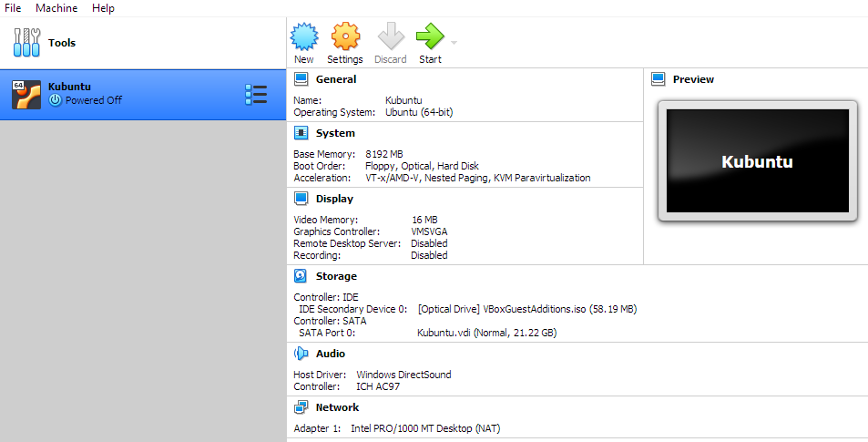The width and height of the screenshot is (868, 442).
Task: Open the System section heading link
Action: [x=335, y=133]
